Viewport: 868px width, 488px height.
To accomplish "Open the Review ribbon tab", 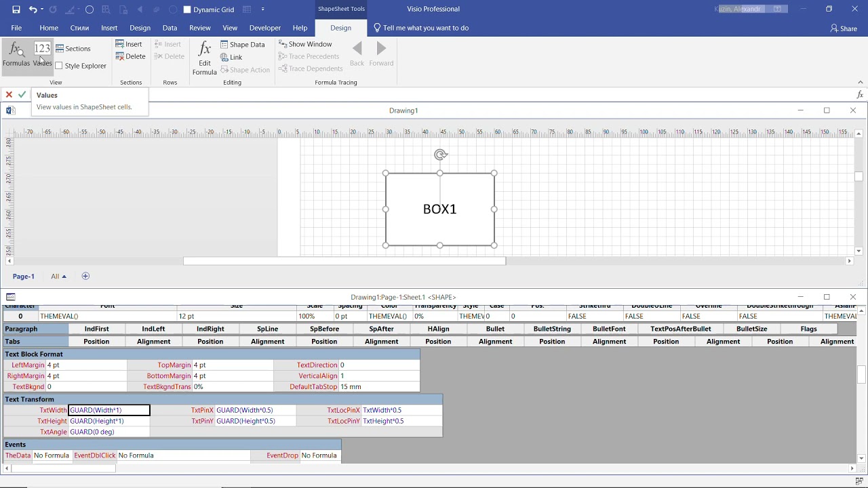I will pos(200,28).
